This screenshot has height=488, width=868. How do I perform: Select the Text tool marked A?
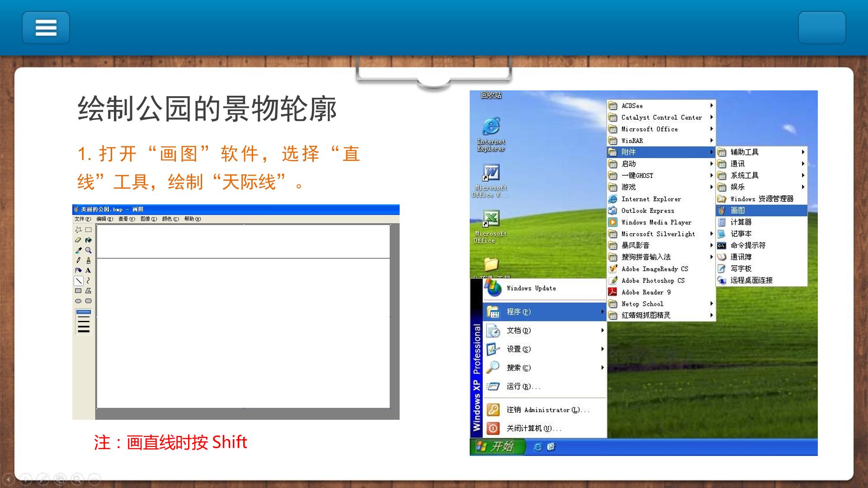coord(89,270)
